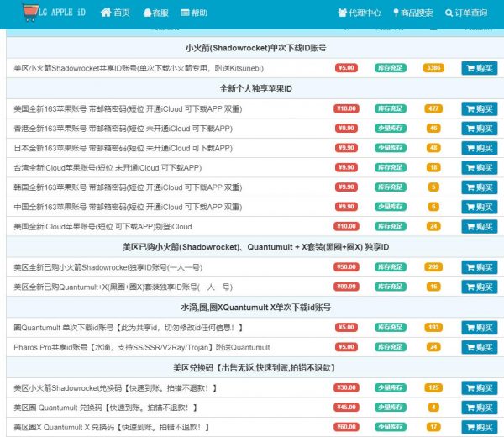This screenshot has width=504, height=437.
Task: Click section header 水滴,圈,圈XQuantumult X单次下载id账号
Action: [x=256, y=308]
